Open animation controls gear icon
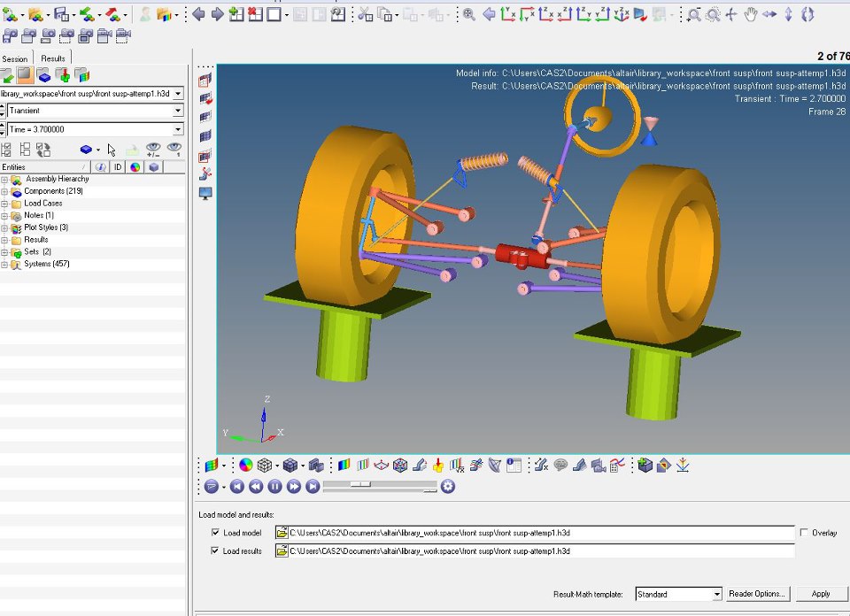This screenshot has height=616, width=850. pyautogui.click(x=448, y=486)
